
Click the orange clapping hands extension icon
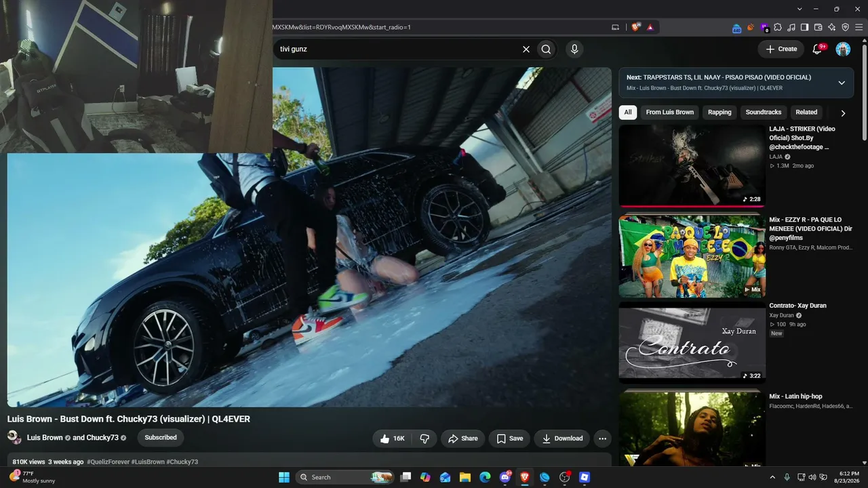tap(751, 27)
